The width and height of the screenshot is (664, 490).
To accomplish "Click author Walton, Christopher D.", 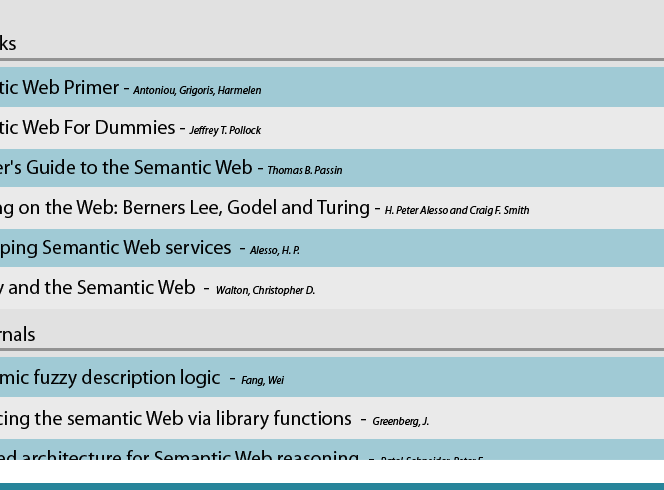I will 265,291.
